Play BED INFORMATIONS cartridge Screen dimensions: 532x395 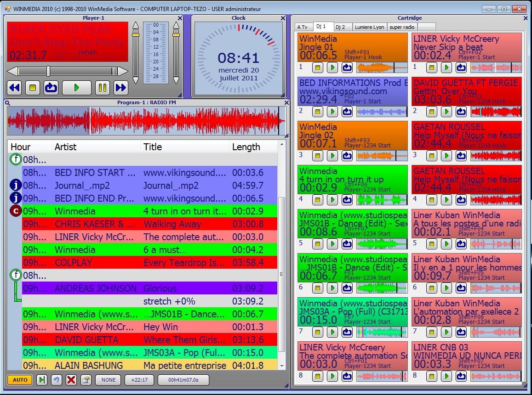[332, 112]
